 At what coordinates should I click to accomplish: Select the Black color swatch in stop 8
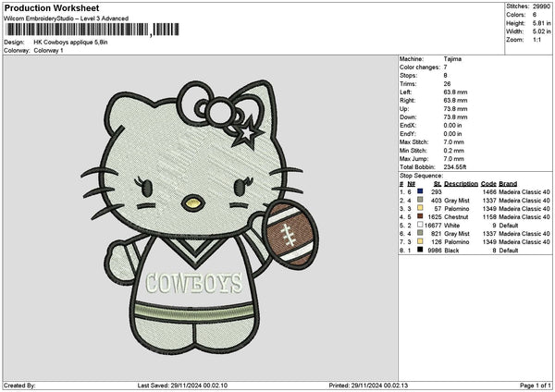point(420,250)
